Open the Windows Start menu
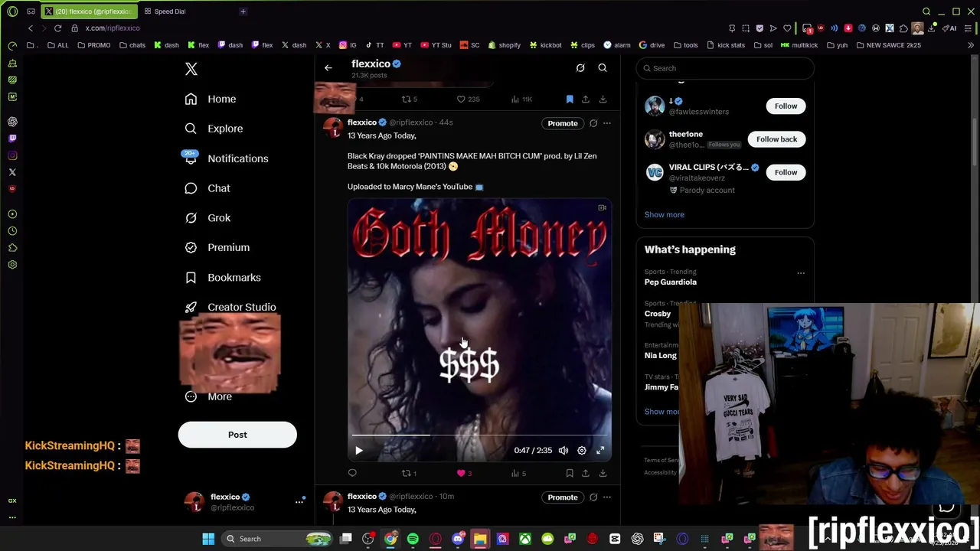The image size is (980, 551). click(x=207, y=539)
